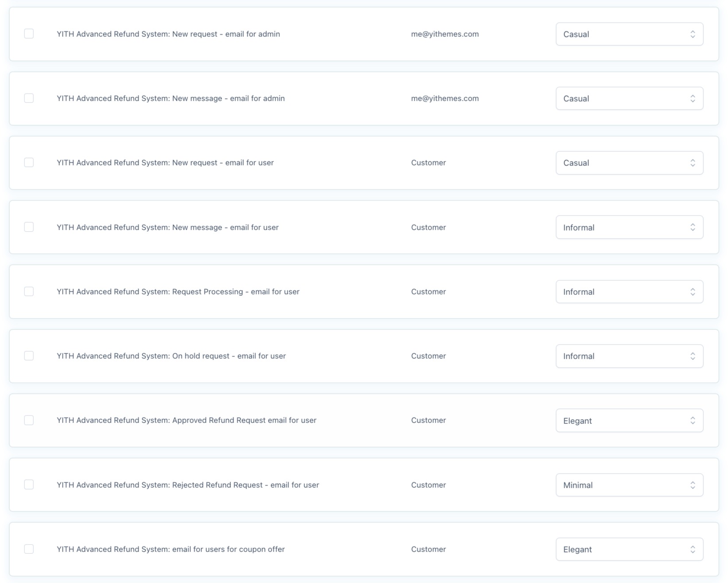The height and width of the screenshot is (583, 728).
Task: Check the On hold request email row box
Action: [29, 356]
